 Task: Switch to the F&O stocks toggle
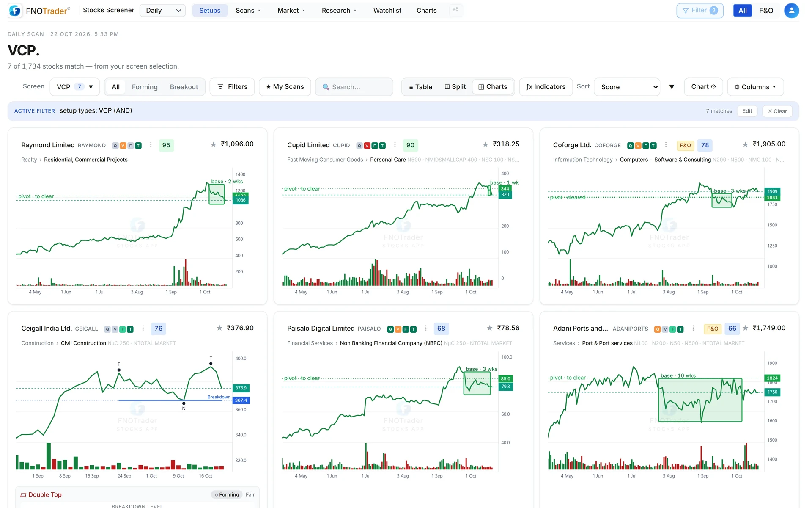coord(766,11)
